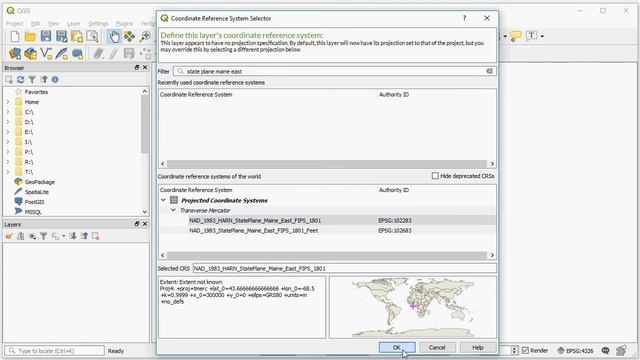Collapse the Transverse Mercator node
This screenshot has width=640, height=360.
coord(173,210)
